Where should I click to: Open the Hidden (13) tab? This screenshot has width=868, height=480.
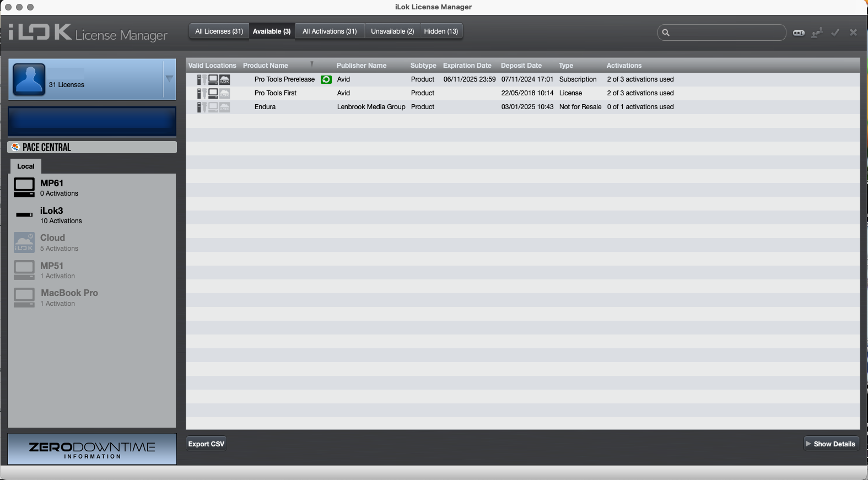coord(441,31)
